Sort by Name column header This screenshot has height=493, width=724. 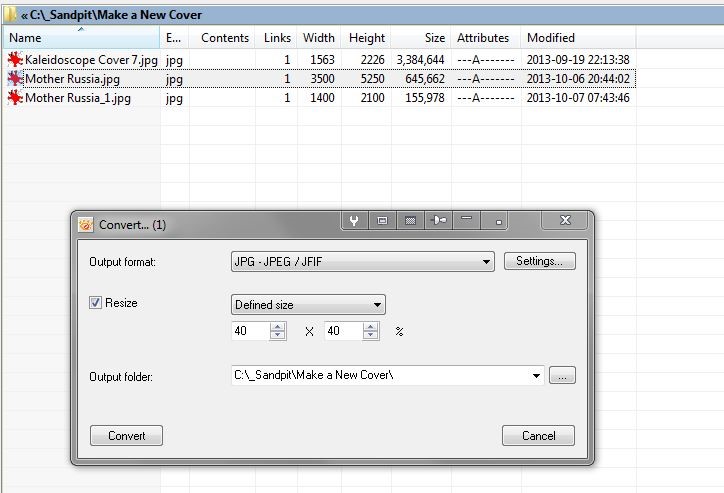click(x=82, y=37)
